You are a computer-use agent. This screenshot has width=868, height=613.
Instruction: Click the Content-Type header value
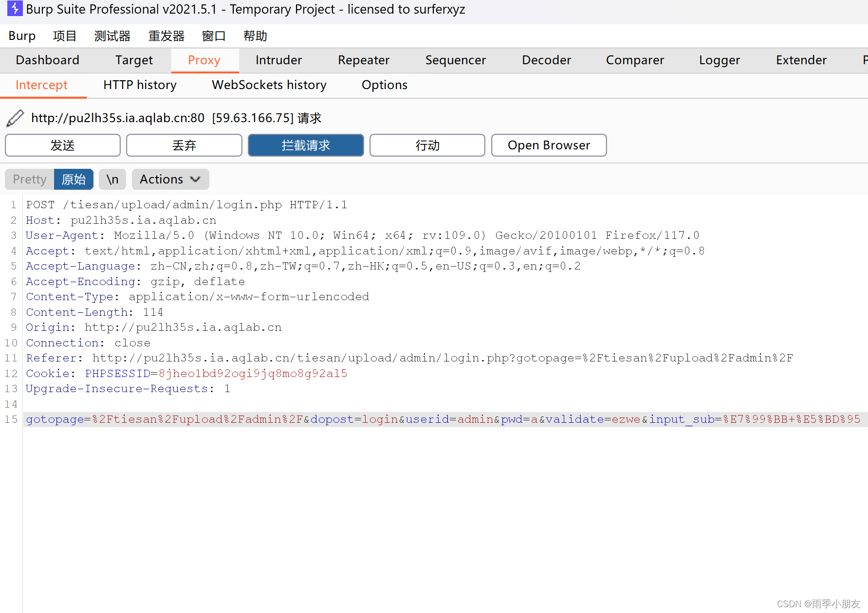[249, 297]
